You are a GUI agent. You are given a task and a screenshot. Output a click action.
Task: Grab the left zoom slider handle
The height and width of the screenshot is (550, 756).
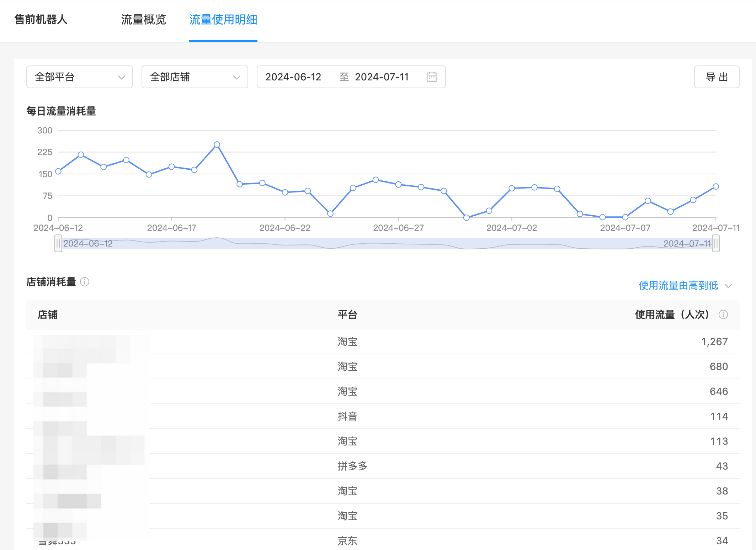(58, 243)
